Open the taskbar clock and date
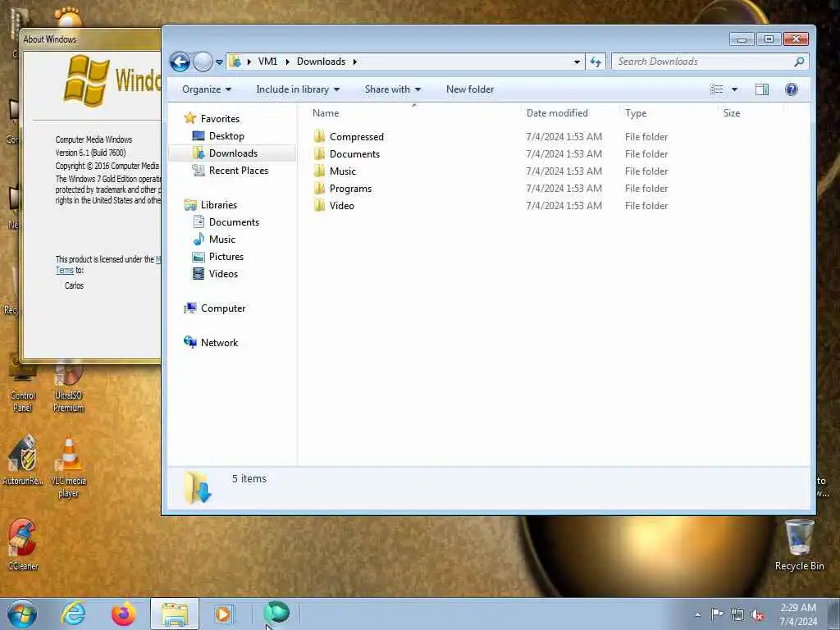 tap(798, 614)
